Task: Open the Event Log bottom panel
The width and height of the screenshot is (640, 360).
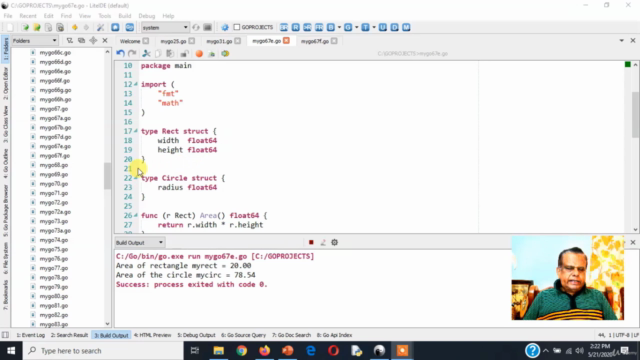Action: tap(31, 335)
